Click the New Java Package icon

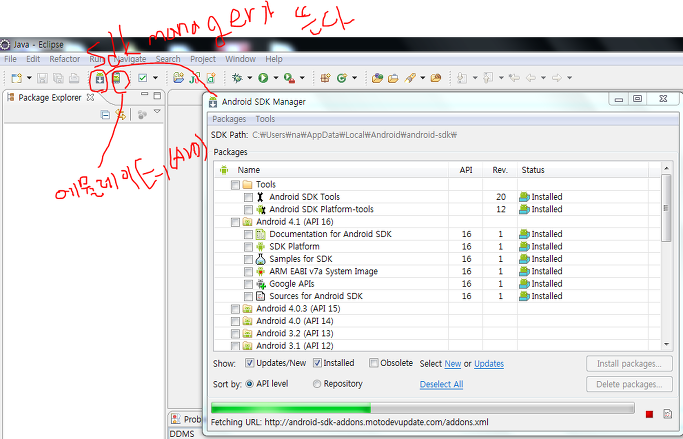(325, 78)
